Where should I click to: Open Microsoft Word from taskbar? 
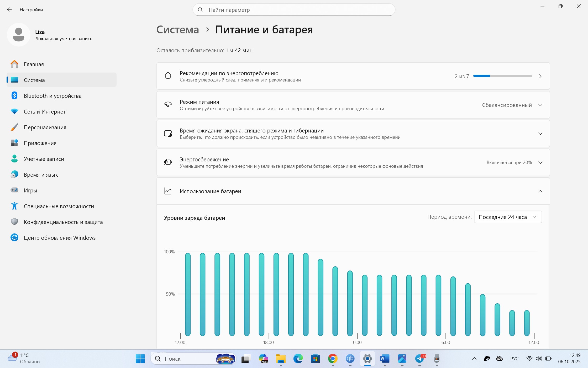click(x=385, y=359)
